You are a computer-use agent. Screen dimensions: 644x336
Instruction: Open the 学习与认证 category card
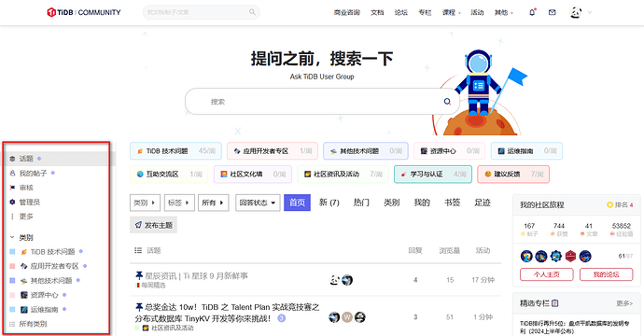[x=433, y=175]
